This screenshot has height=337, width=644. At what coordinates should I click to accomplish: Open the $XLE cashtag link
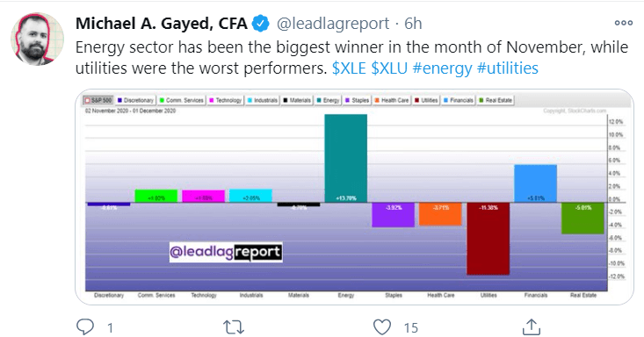click(349, 68)
